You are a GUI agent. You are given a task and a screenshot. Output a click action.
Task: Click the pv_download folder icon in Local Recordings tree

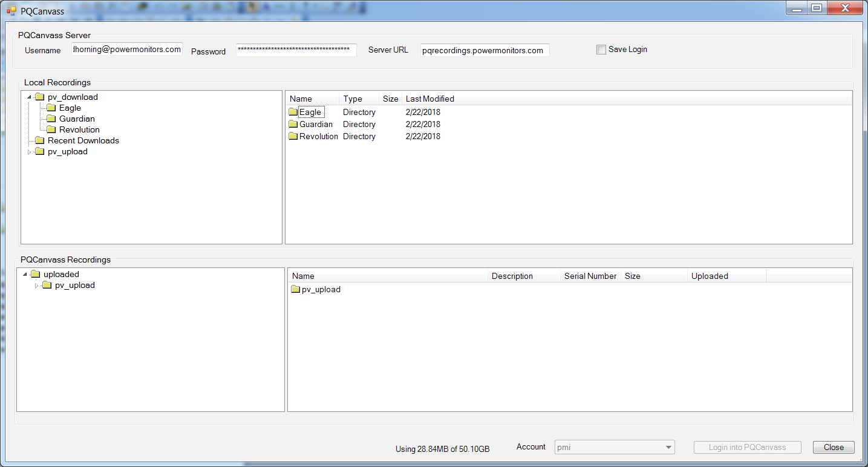[x=39, y=97]
